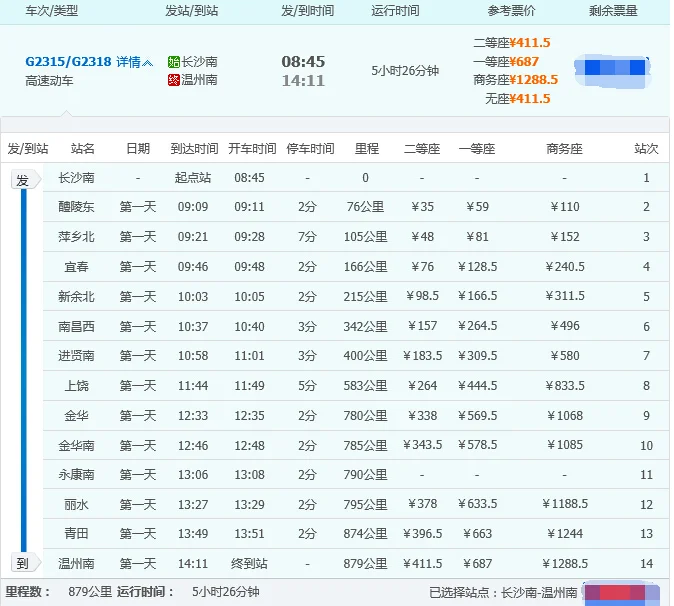Click the 停车时间 column header

310,149
